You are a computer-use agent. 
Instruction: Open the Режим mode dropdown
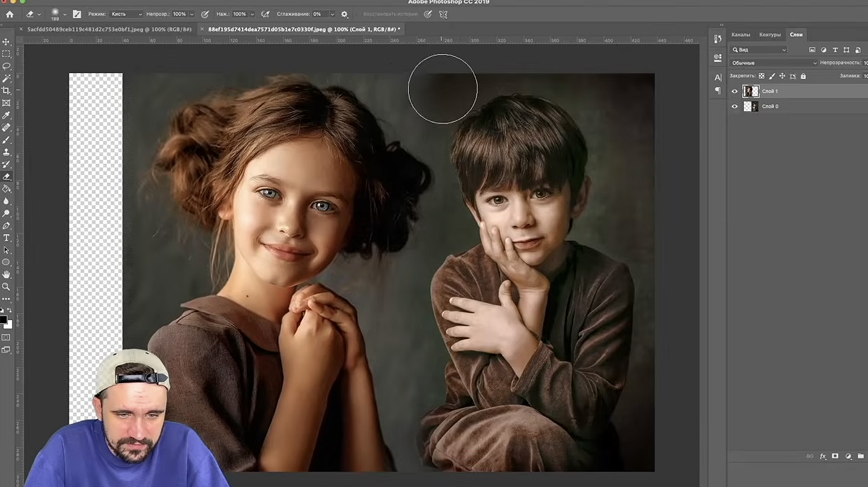[x=126, y=14]
